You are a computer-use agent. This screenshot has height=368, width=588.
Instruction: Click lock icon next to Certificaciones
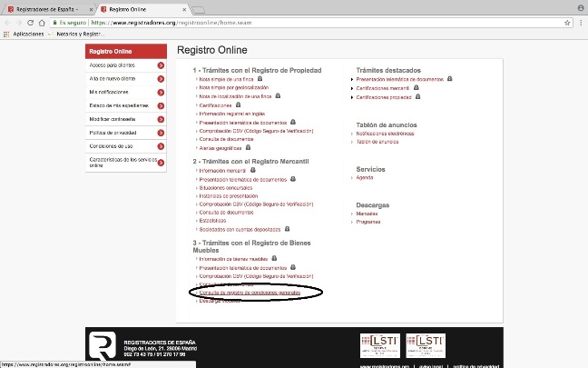click(x=239, y=105)
